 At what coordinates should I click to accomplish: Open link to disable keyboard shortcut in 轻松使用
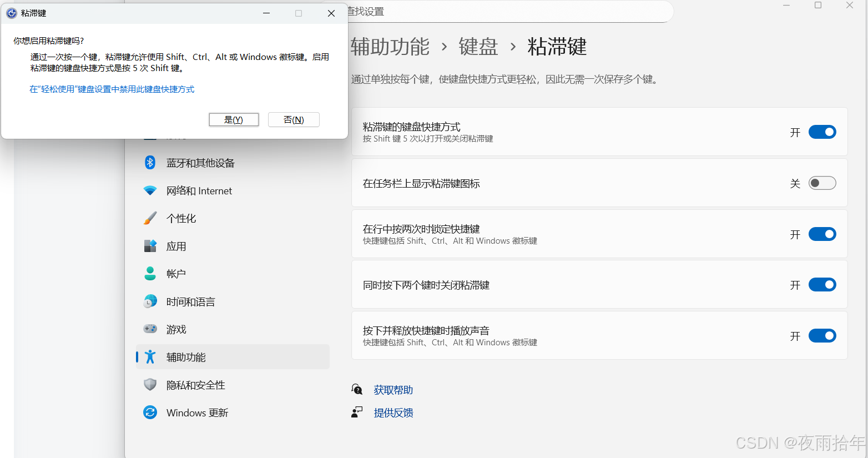point(112,89)
